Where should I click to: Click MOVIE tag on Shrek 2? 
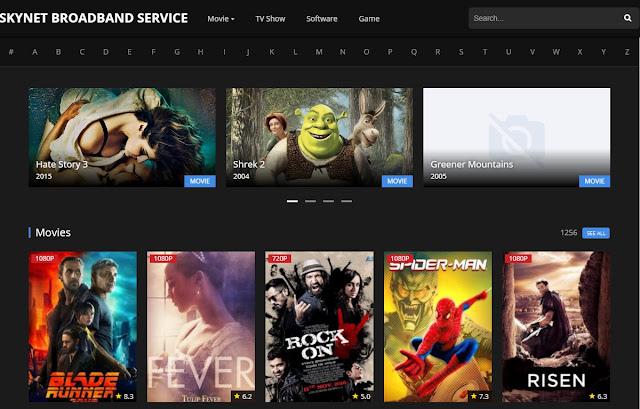coord(397,181)
